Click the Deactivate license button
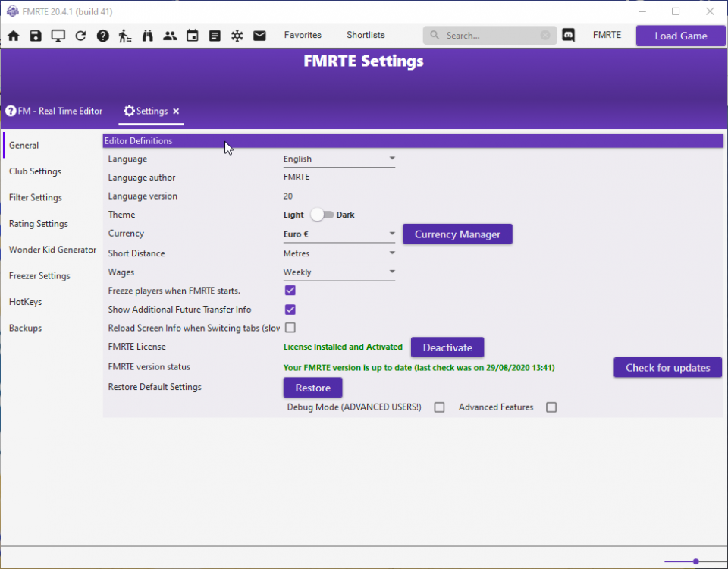The height and width of the screenshot is (569, 728). pos(447,347)
